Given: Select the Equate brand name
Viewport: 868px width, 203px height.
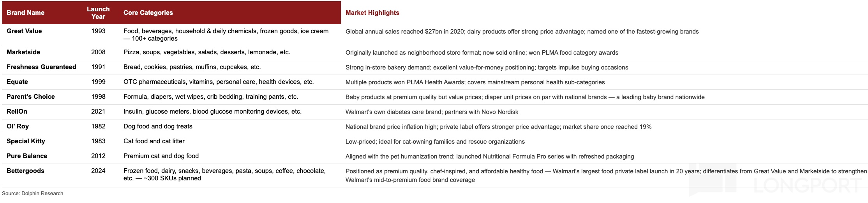Looking at the screenshot, I should pos(17,82).
